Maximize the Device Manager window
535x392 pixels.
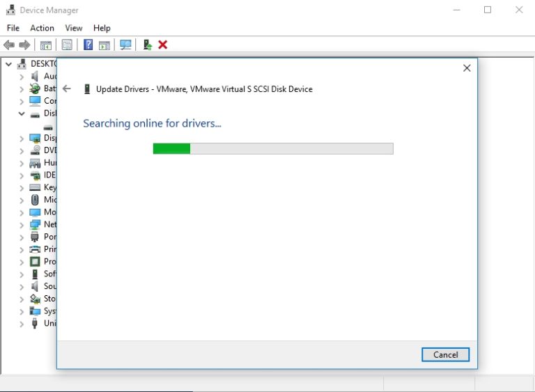pyautogui.click(x=488, y=10)
